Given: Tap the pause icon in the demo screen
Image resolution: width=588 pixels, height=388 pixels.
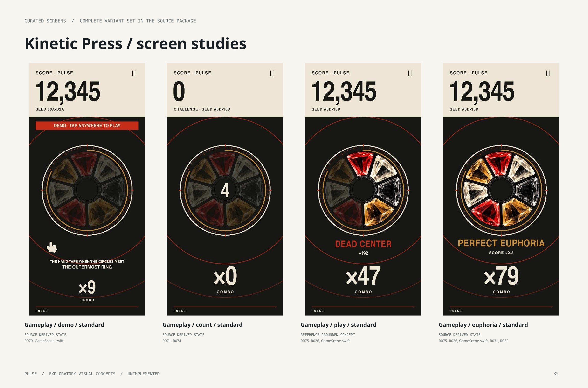Looking at the screenshot, I should pyautogui.click(x=133, y=74).
